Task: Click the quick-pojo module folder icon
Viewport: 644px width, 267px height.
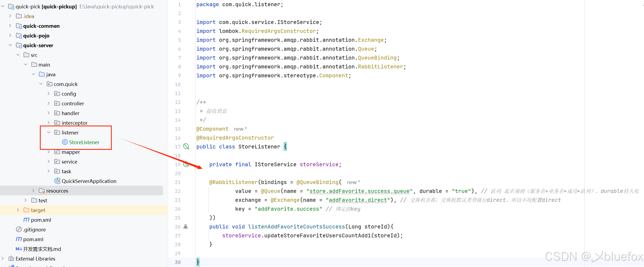Action: pyautogui.click(x=19, y=36)
